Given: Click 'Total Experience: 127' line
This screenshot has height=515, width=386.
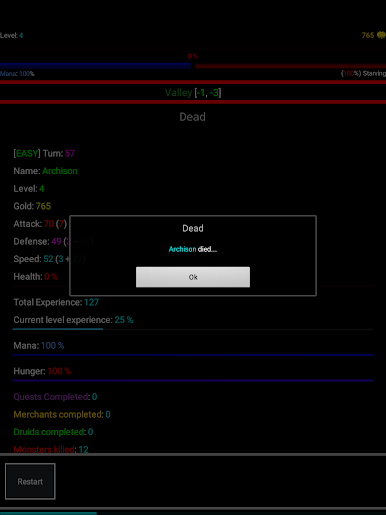Looking at the screenshot, I should pyautogui.click(x=56, y=302).
